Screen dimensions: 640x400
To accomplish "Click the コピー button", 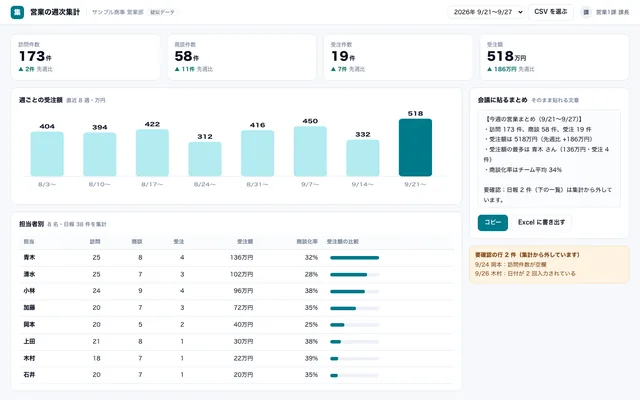I will pyautogui.click(x=493, y=222).
